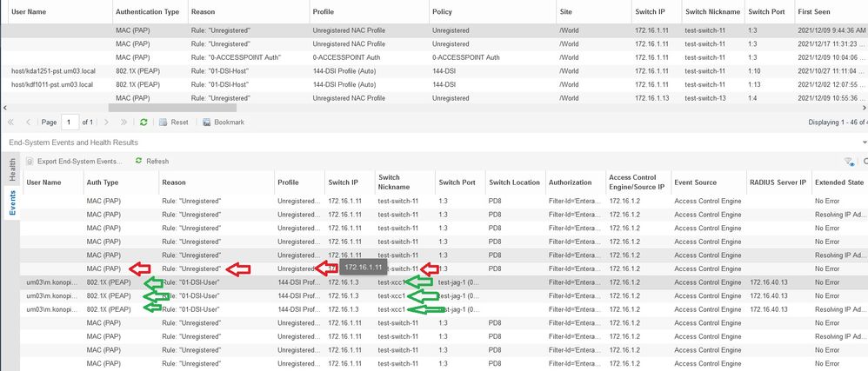
Task: Click Export End-System Events button
Action: tap(74, 161)
